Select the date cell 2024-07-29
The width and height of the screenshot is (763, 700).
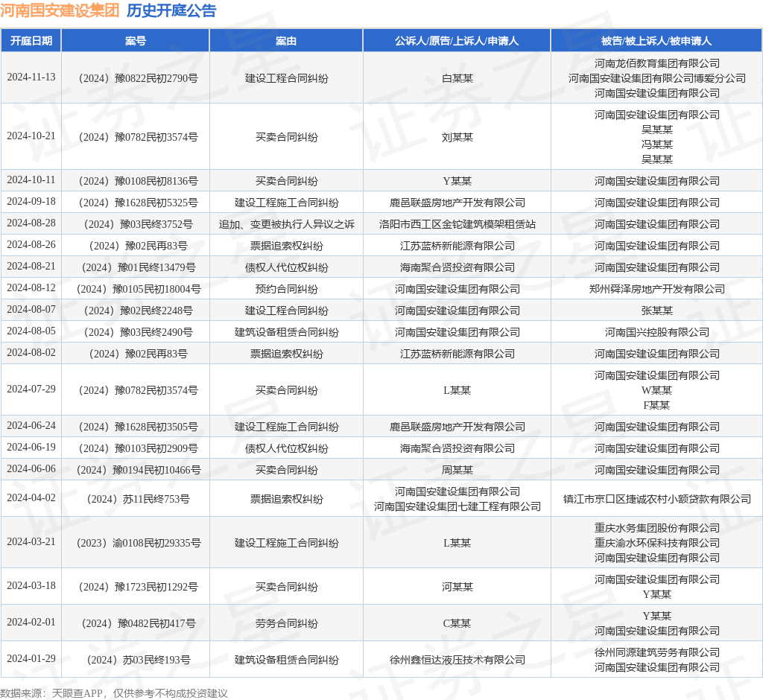pyautogui.click(x=31, y=389)
